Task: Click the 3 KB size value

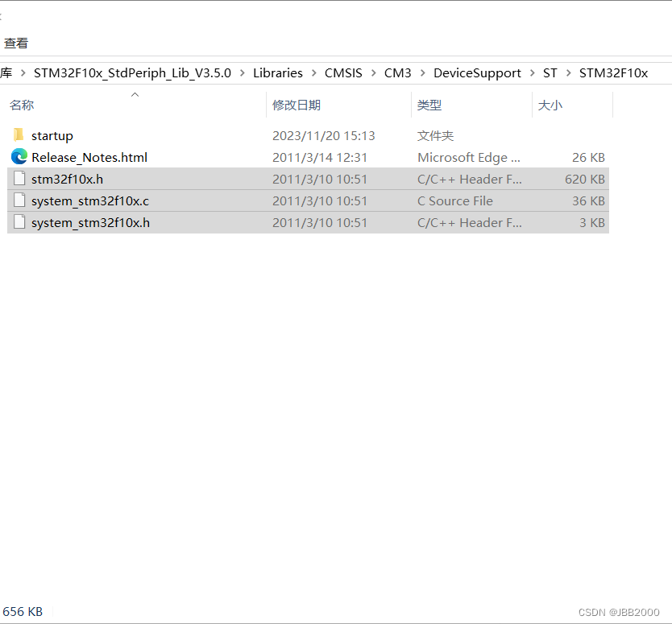Action: pyautogui.click(x=592, y=223)
